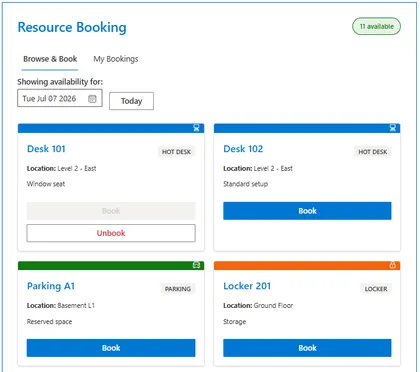Image resolution: width=420 pixels, height=372 pixels.
Task: Click the Resource Booking heading
Action: click(x=72, y=27)
